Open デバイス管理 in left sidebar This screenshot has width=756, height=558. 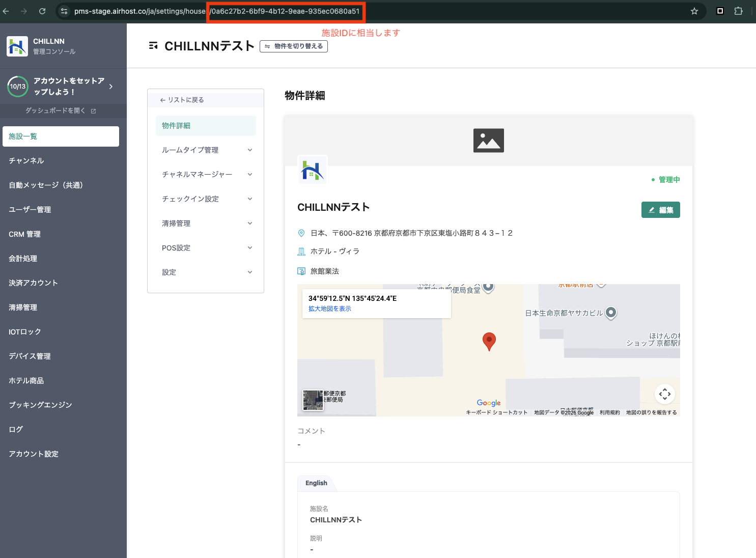(x=61, y=356)
